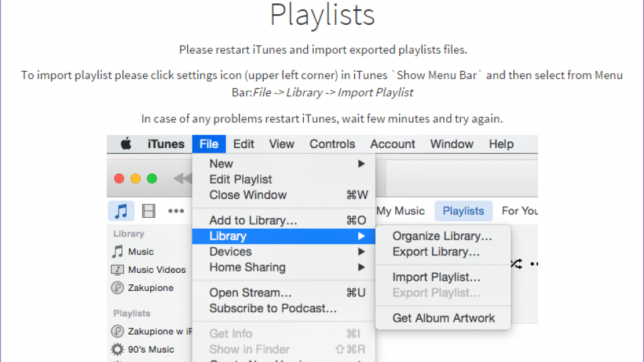Image resolution: width=644 pixels, height=362 pixels.
Task: Open the three-dots more media menu
Action: coord(176,211)
